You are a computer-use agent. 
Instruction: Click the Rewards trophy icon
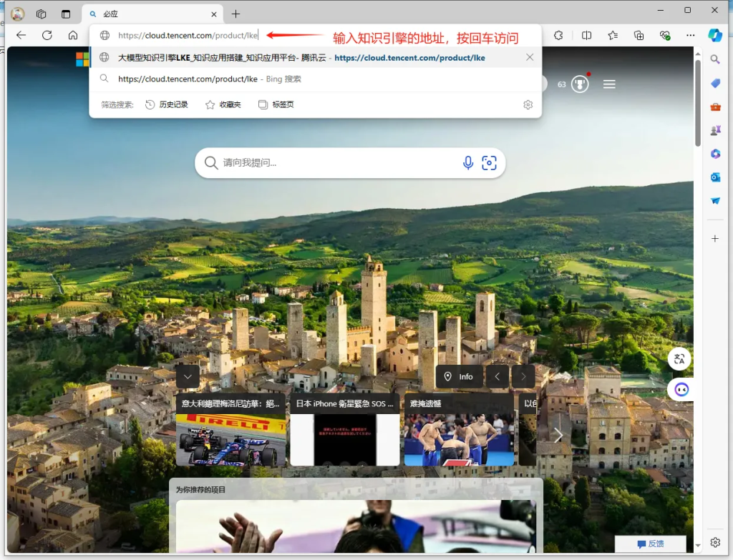click(x=580, y=84)
